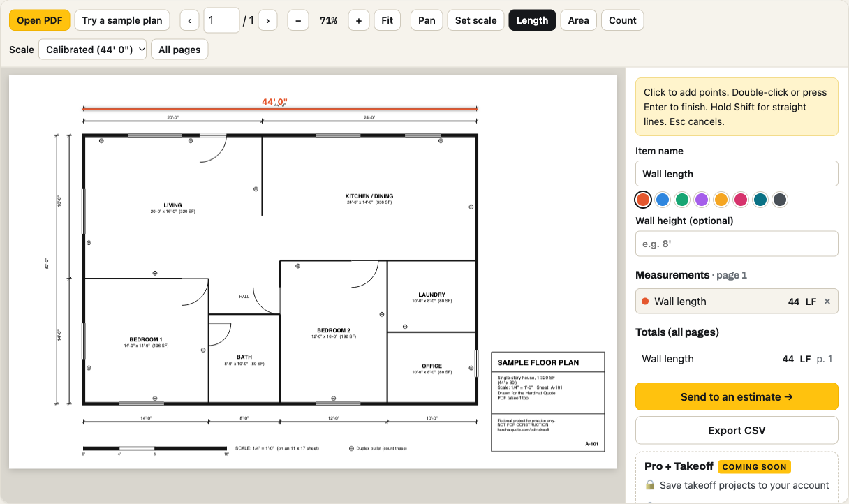The height and width of the screenshot is (504, 849).
Task: Select the Count tool
Action: point(623,20)
